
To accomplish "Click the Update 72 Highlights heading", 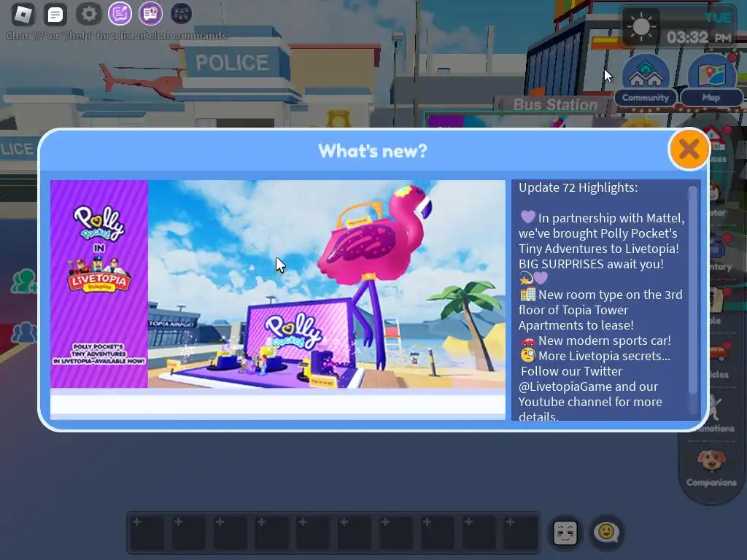I will [578, 187].
